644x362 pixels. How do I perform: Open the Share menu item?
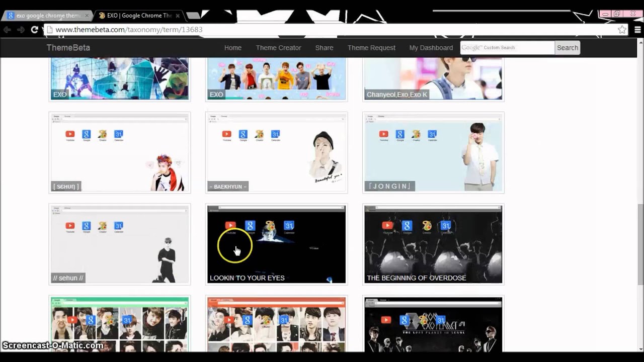[x=324, y=48]
